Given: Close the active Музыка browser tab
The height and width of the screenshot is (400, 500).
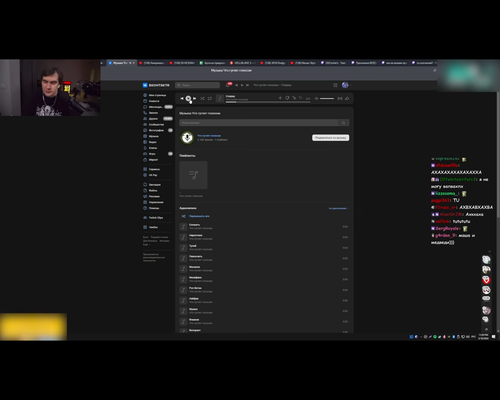Looking at the screenshot, I should pyautogui.click(x=134, y=63).
